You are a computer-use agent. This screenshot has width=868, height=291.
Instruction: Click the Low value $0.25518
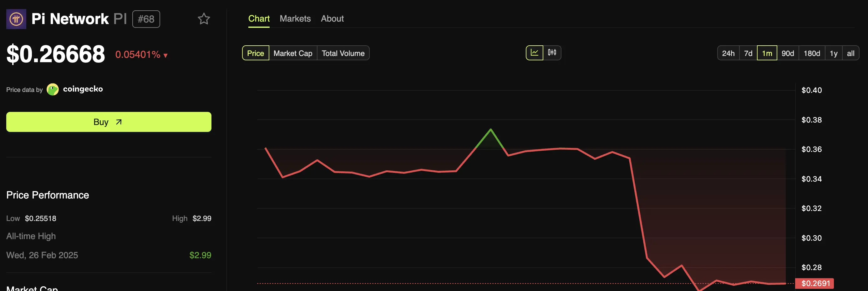point(40,218)
